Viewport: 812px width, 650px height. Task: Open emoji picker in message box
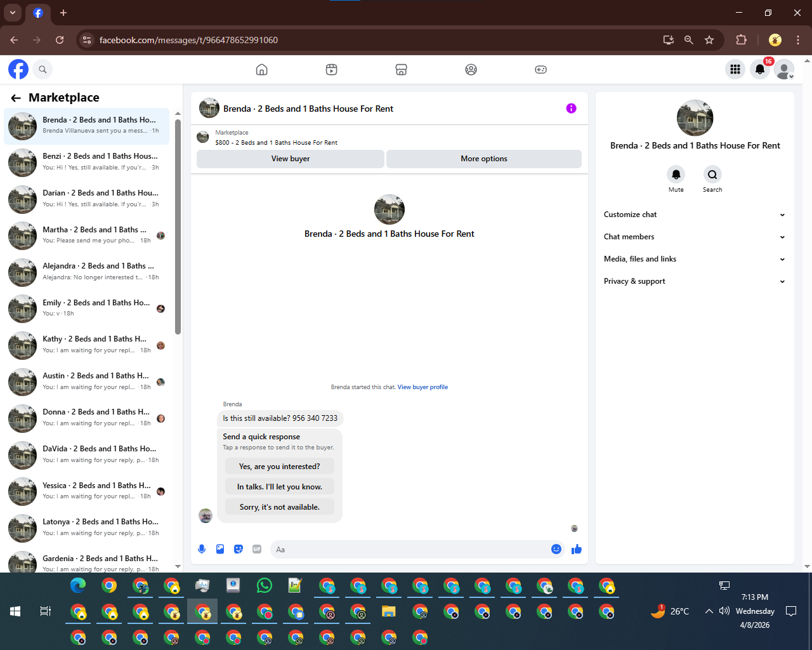pos(556,549)
